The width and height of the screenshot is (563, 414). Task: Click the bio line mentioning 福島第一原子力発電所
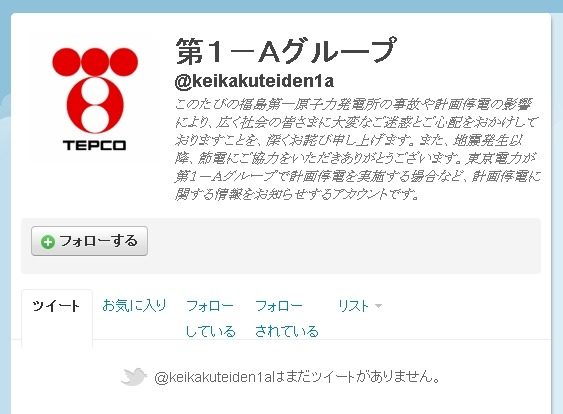tap(353, 104)
